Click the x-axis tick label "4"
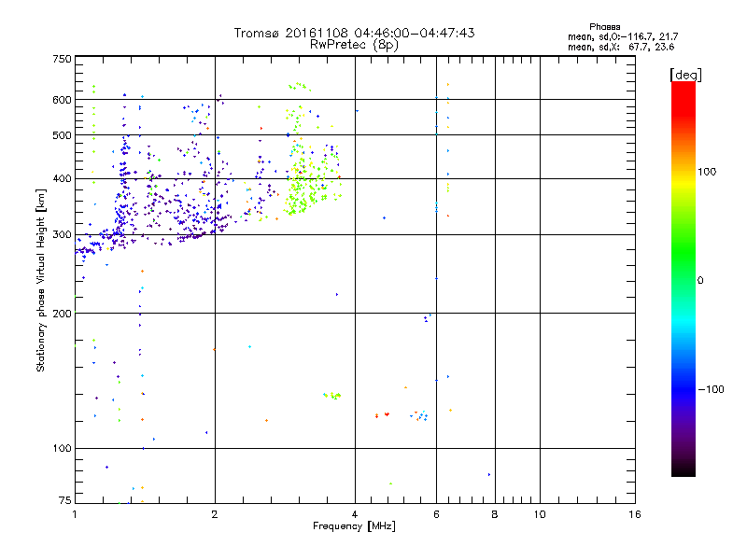The width and height of the screenshot is (747, 560). pyautogui.click(x=355, y=514)
